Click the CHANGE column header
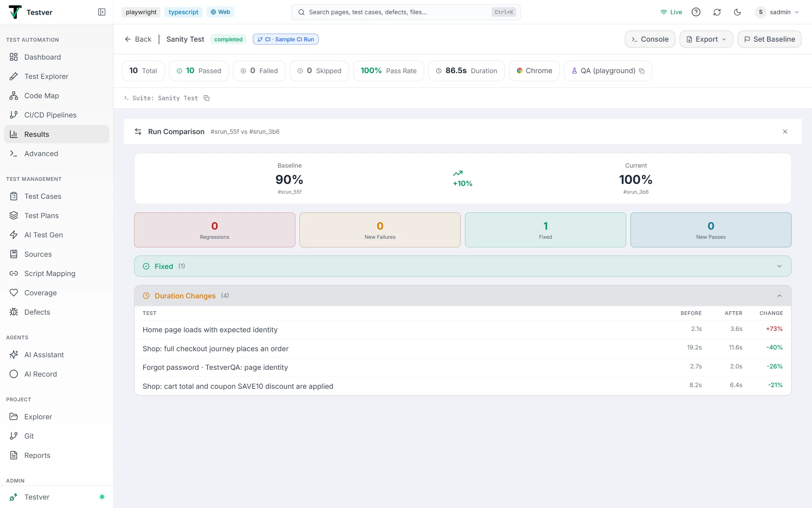 pos(771,313)
